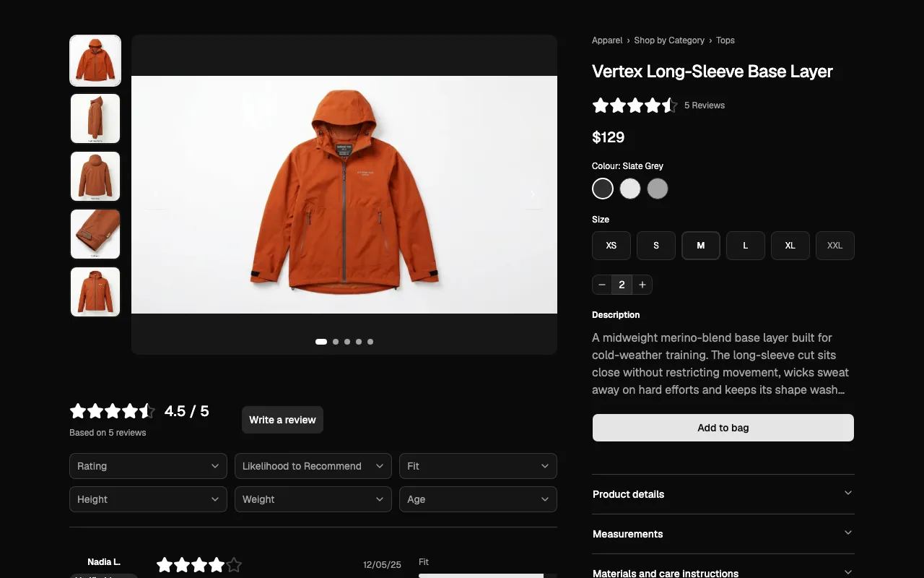Click the quantity value field

pos(622,285)
